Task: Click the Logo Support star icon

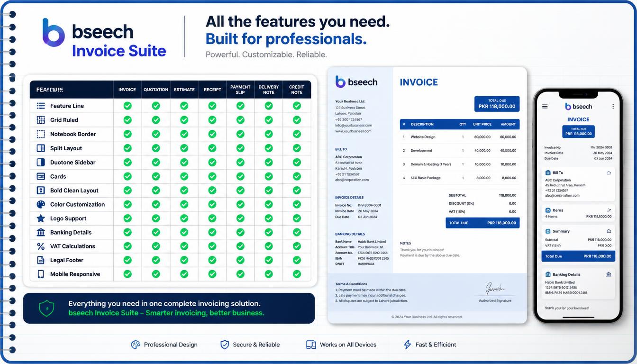Action: click(x=41, y=218)
